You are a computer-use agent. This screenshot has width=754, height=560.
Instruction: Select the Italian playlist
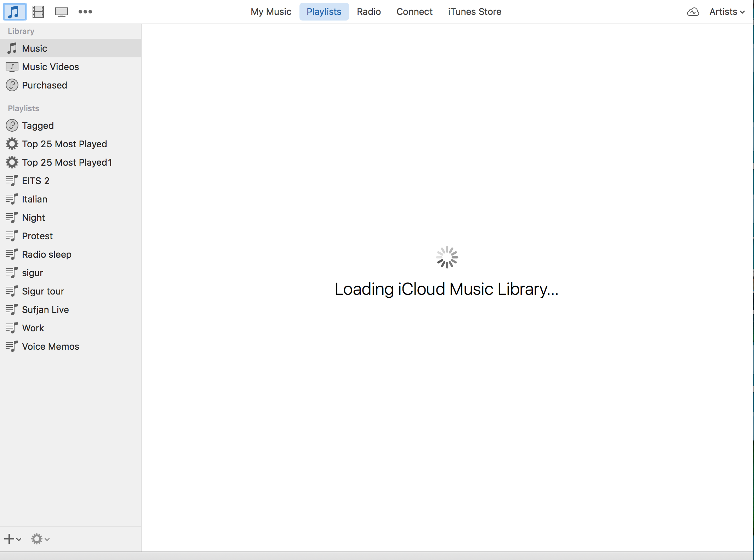coord(70,199)
